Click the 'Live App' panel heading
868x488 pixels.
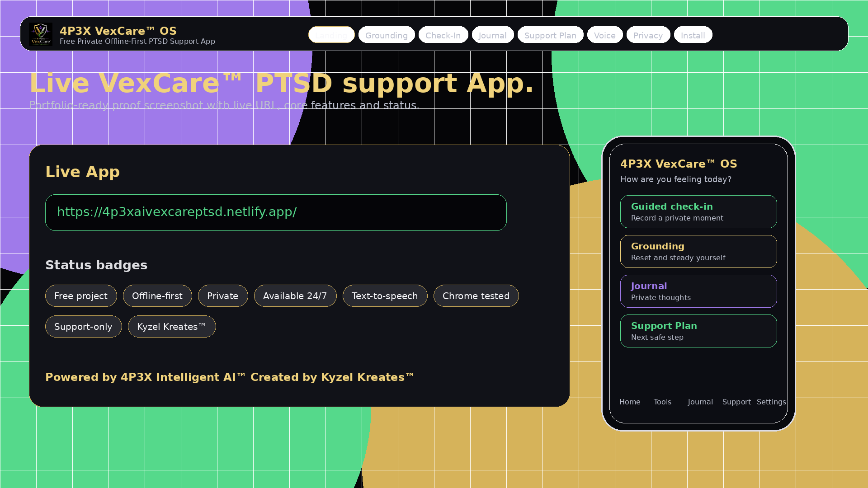[x=82, y=172]
